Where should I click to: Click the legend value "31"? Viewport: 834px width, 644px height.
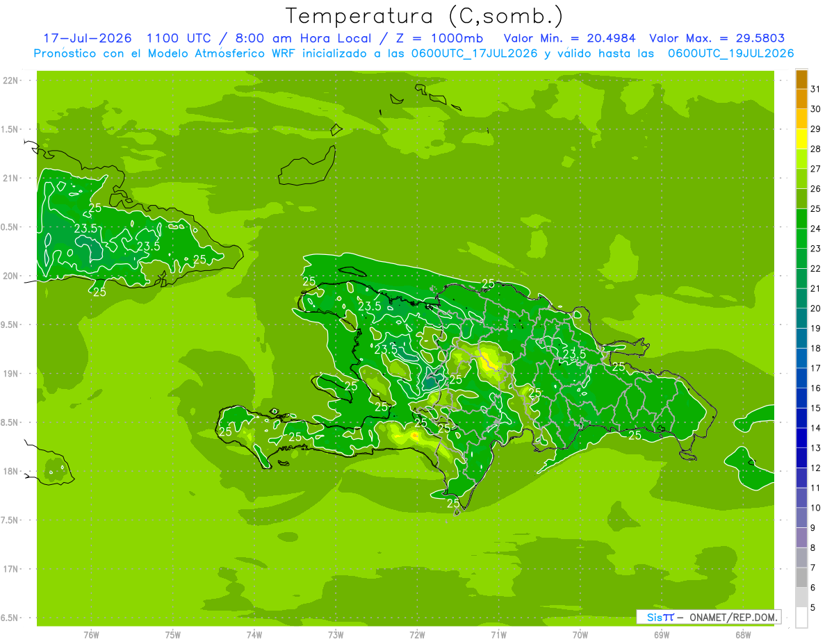pos(815,89)
